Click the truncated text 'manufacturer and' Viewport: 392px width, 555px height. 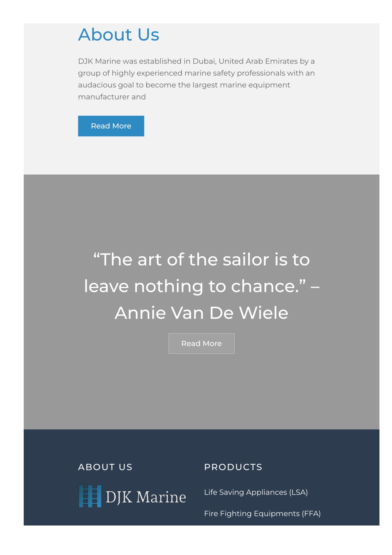click(112, 97)
